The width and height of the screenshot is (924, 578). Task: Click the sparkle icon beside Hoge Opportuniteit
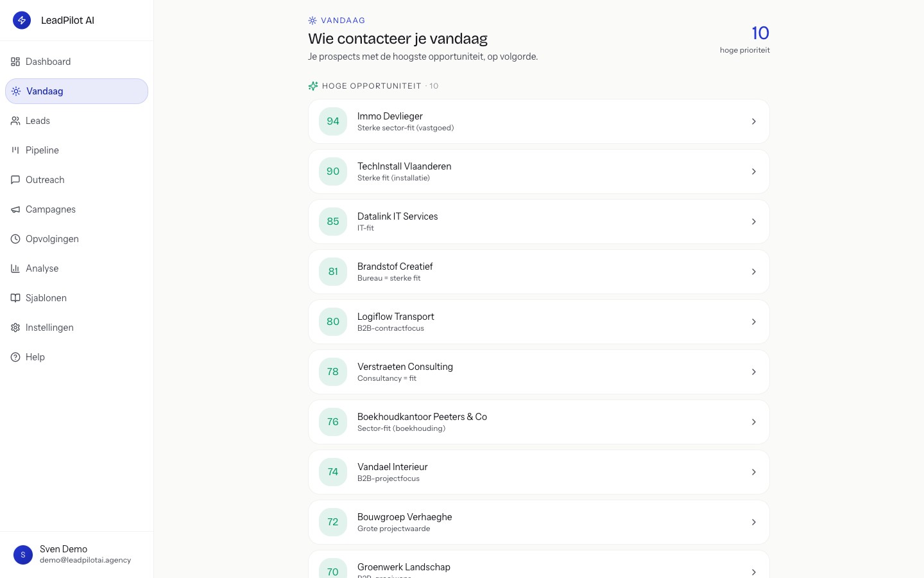tap(313, 86)
